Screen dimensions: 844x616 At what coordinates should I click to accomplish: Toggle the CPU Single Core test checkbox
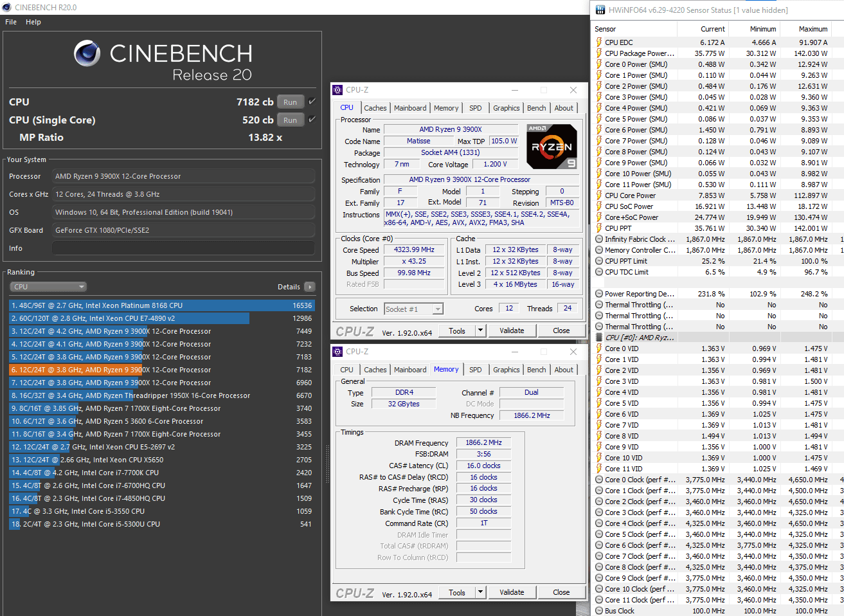312,120
